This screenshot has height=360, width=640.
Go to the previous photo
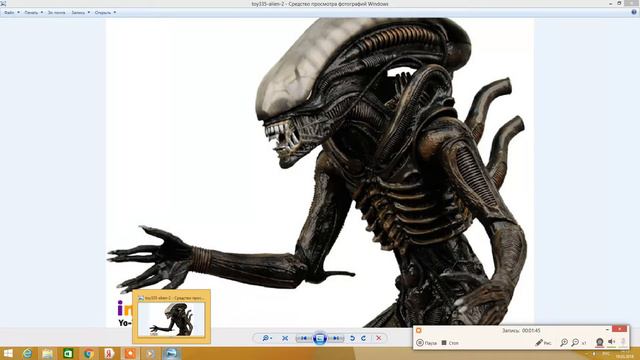point(304,338)
